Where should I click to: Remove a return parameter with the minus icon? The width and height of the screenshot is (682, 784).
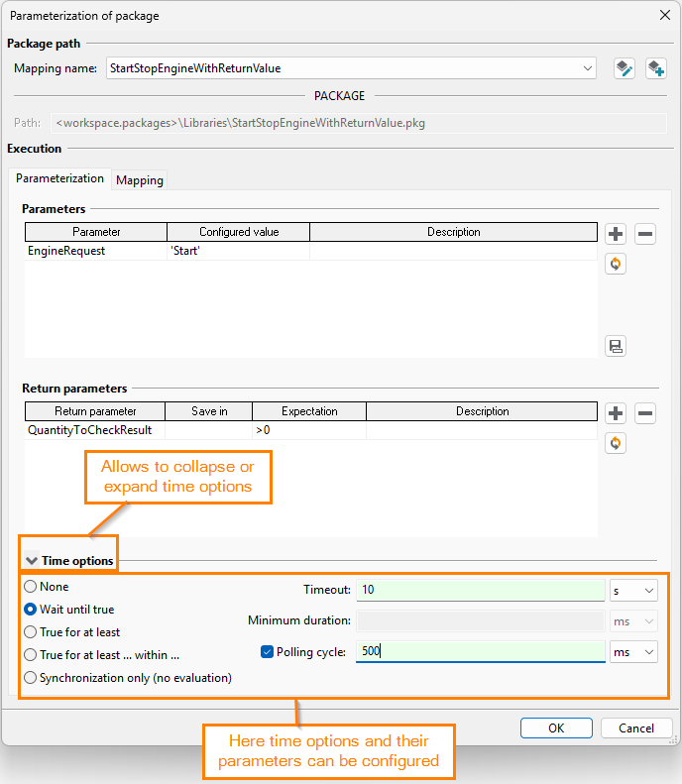coord(645,413)
